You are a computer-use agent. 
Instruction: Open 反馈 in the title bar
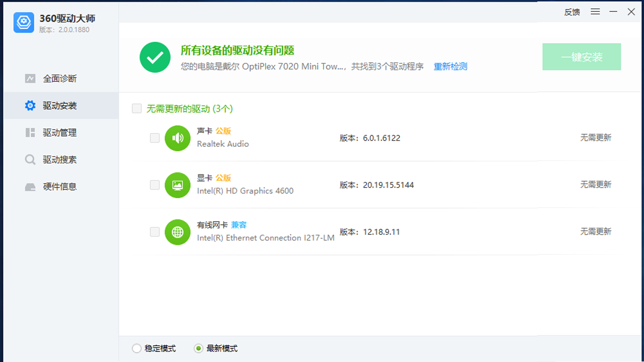pyautogui.click(x=572, y=12)
